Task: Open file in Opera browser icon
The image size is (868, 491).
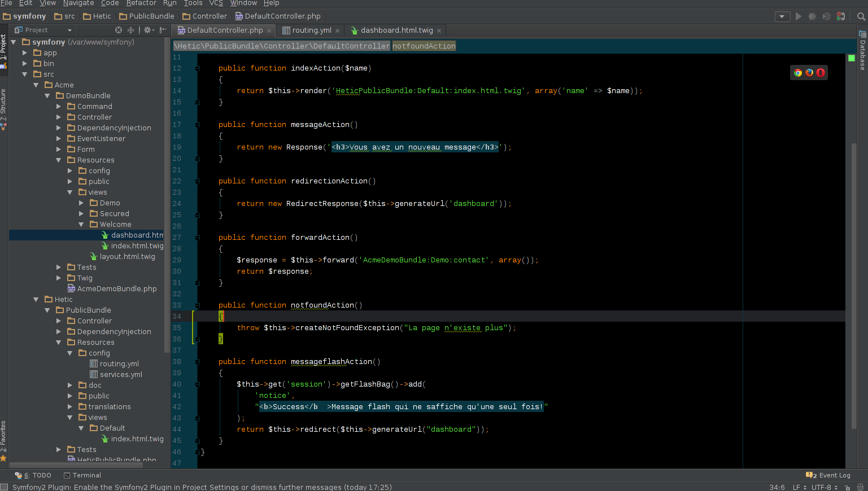Action: click(x=821, y=72)
